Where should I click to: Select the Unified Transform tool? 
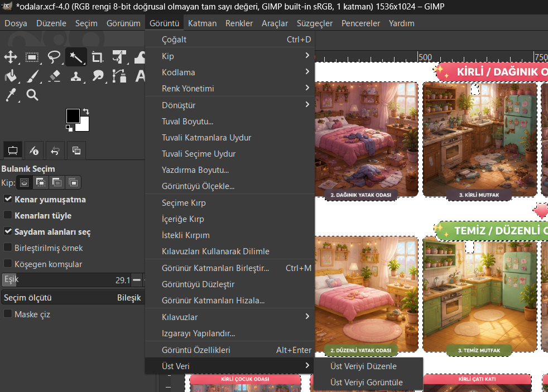point(119,57)
